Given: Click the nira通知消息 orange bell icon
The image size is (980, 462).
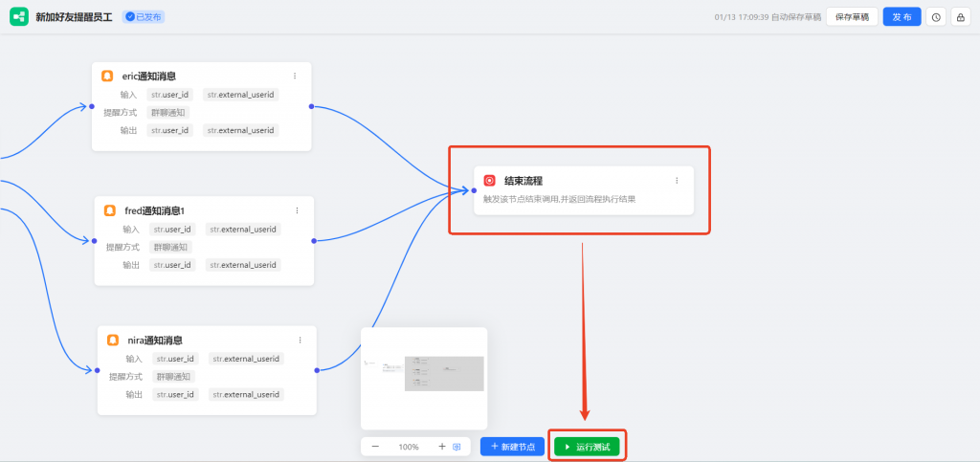Looking at the screenshot, I should [113, 340].
